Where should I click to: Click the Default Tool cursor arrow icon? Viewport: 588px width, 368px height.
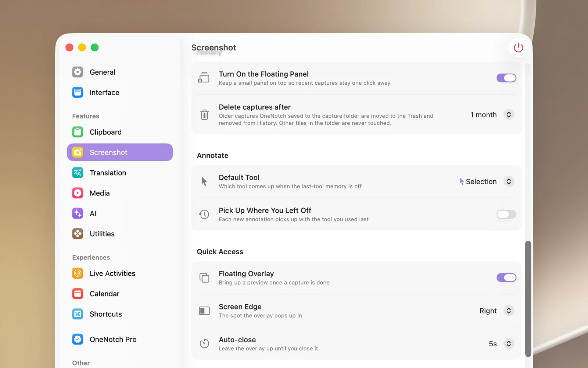(204, 181)
